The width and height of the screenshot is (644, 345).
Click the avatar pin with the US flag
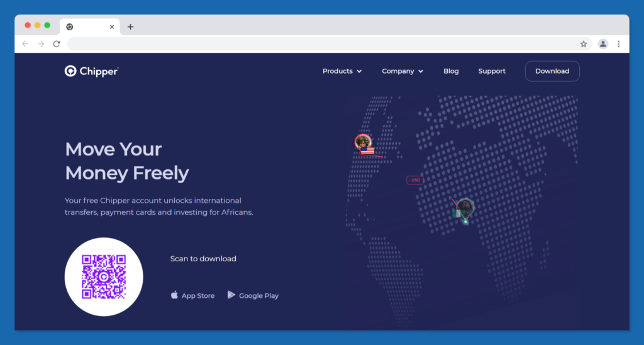pyautogui.click(x=364, y=145)
